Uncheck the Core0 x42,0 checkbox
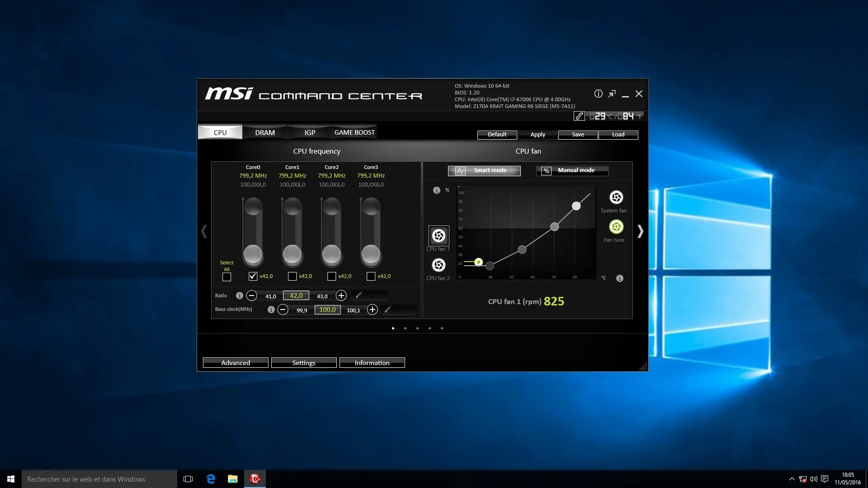 (x=253, y=276)
